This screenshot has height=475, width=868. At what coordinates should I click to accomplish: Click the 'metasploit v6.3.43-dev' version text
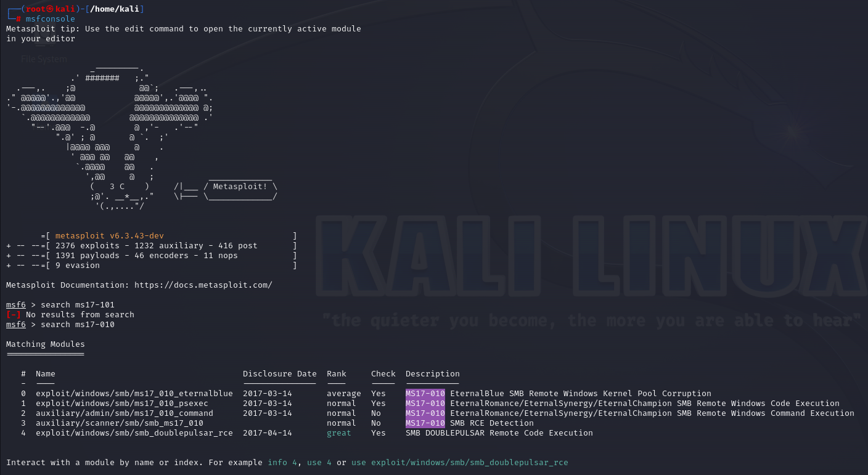tap(109, 236)
